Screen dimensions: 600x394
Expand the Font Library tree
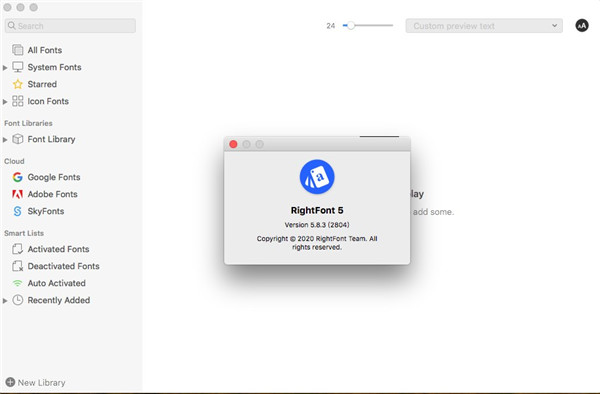click(5, 140)
